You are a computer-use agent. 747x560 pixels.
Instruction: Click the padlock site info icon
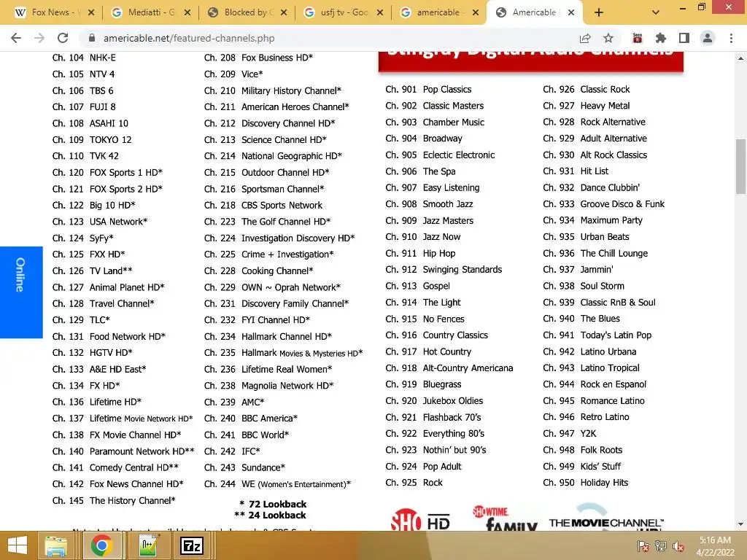pyautogui.click(x=92, y=38)
